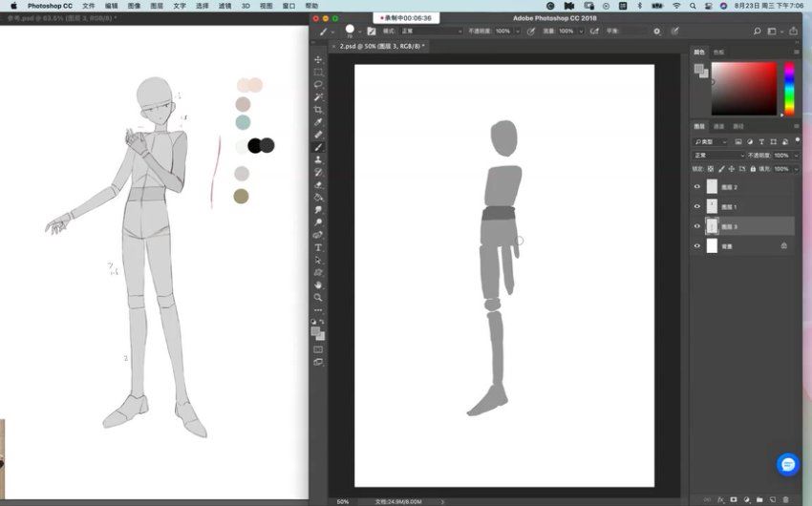812x506 pixels.
Task: Select the Healing Brush tool
Action: [318, 135]
